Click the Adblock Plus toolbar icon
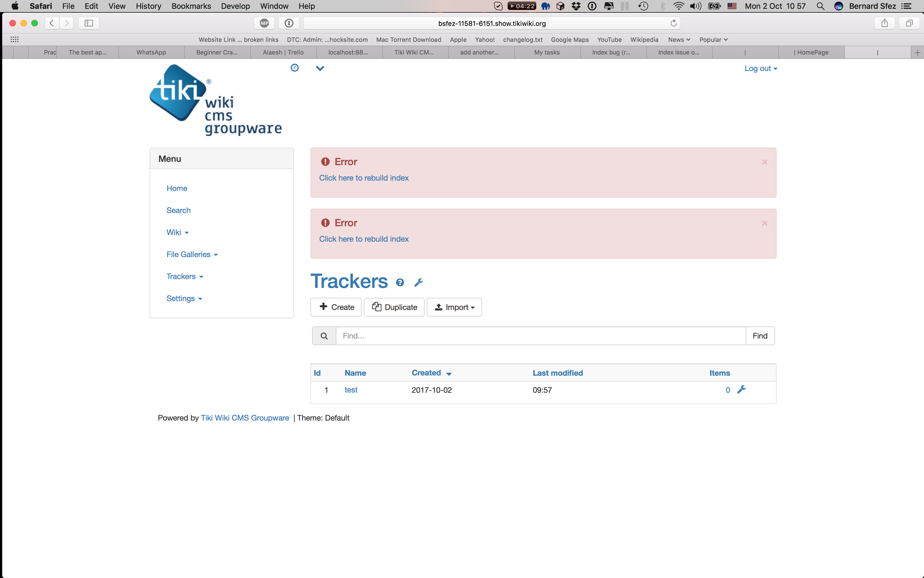Image resolution: width=924 pixels, height=578 pixels. pyautogui.click(x=264, y=23)
